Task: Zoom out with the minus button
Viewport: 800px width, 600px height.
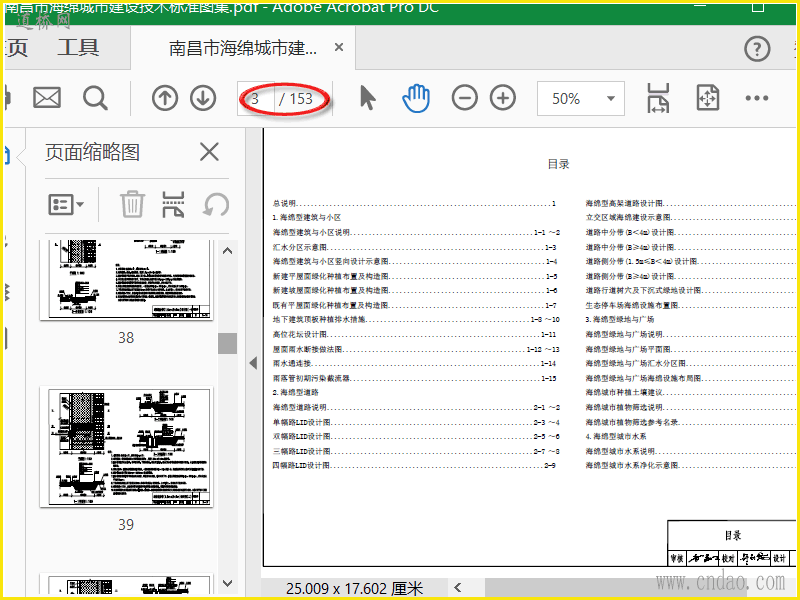Action: (x=464, y=98)
